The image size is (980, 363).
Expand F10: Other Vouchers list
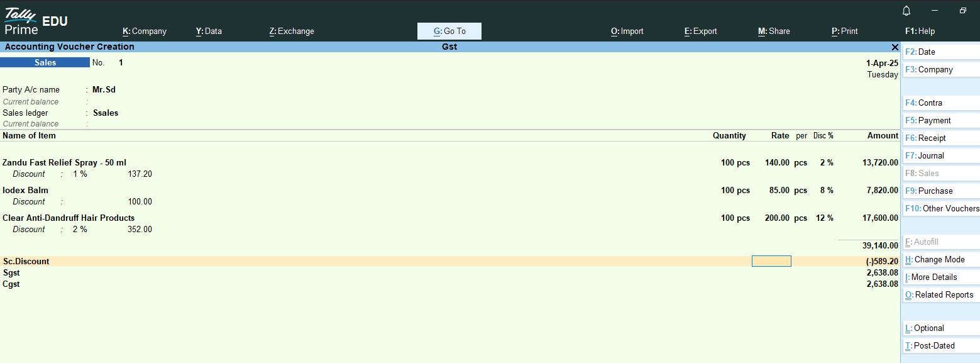click(x=942, y=208)
